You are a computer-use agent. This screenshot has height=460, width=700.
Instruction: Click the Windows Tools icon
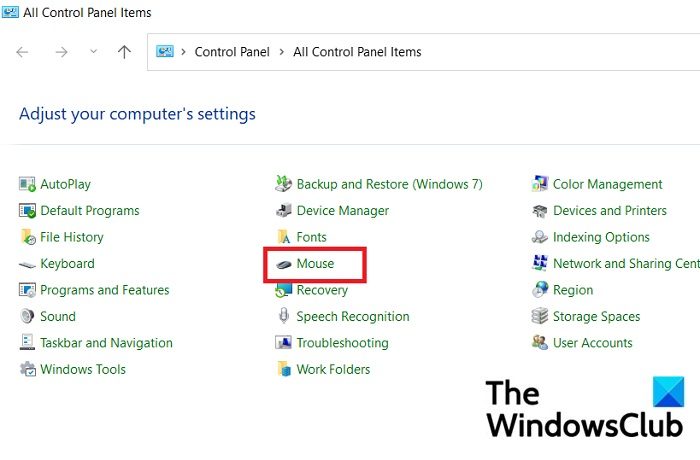point(28,369)
